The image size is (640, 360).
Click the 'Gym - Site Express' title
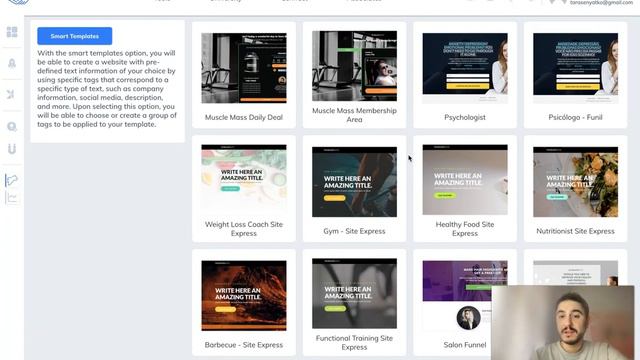(354, 231)
